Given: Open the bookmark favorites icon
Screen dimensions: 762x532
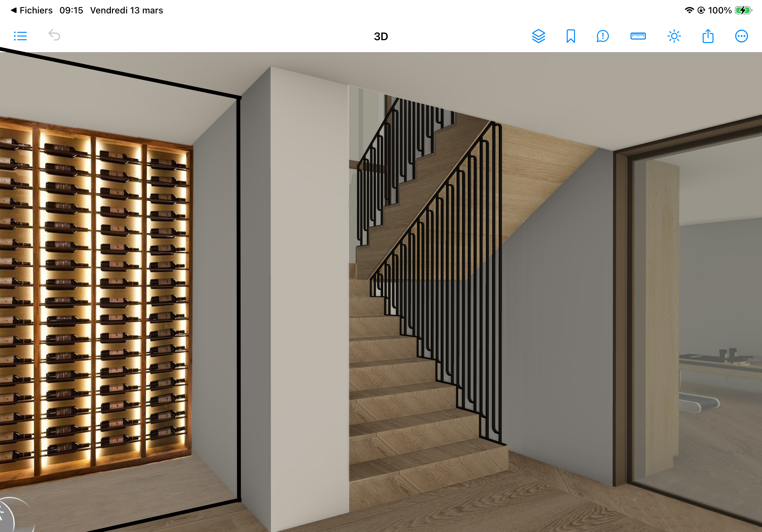Looking at the screenshot, I should coord(571,36).
